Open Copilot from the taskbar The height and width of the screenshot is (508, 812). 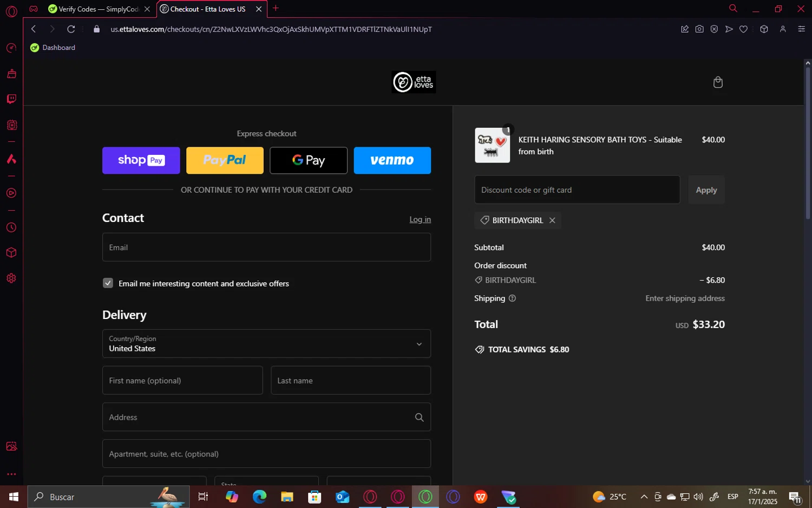pos(232,497)
